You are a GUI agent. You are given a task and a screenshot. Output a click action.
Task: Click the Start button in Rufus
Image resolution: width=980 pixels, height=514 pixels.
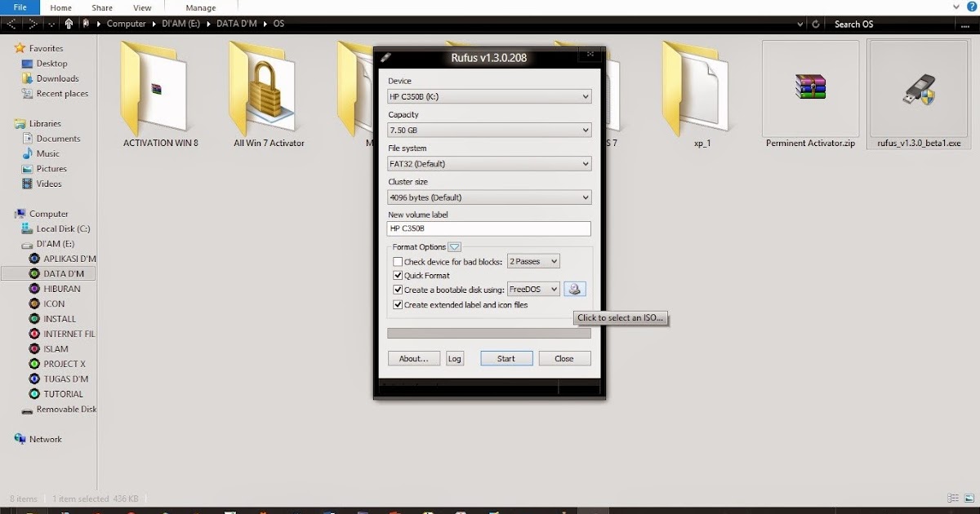click(506, 358)
